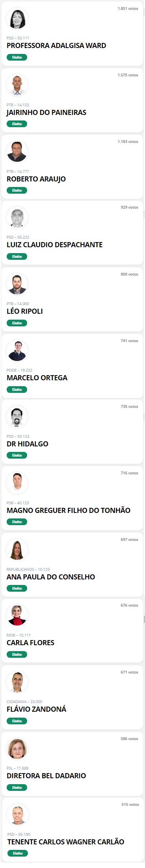The image size is (145, 868).
Task: Click the PTB – 14.777 party label
Action: click(x=18, y=172)
